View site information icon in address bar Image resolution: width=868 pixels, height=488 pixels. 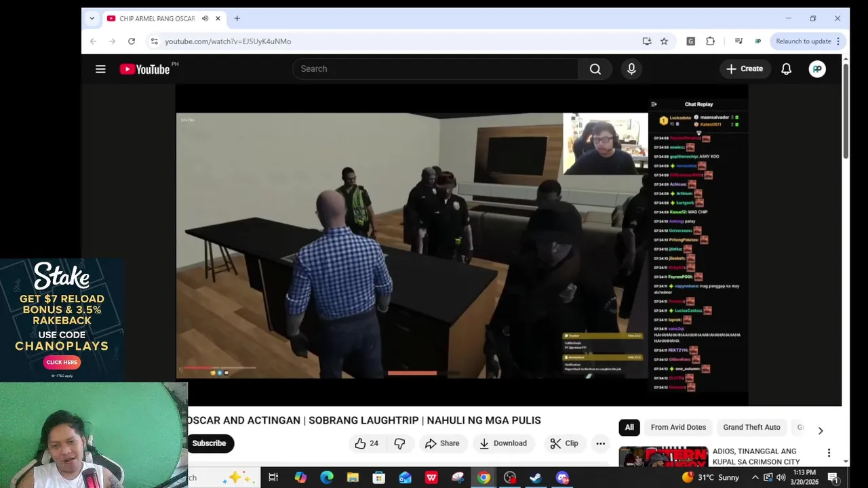coord(155,41)
